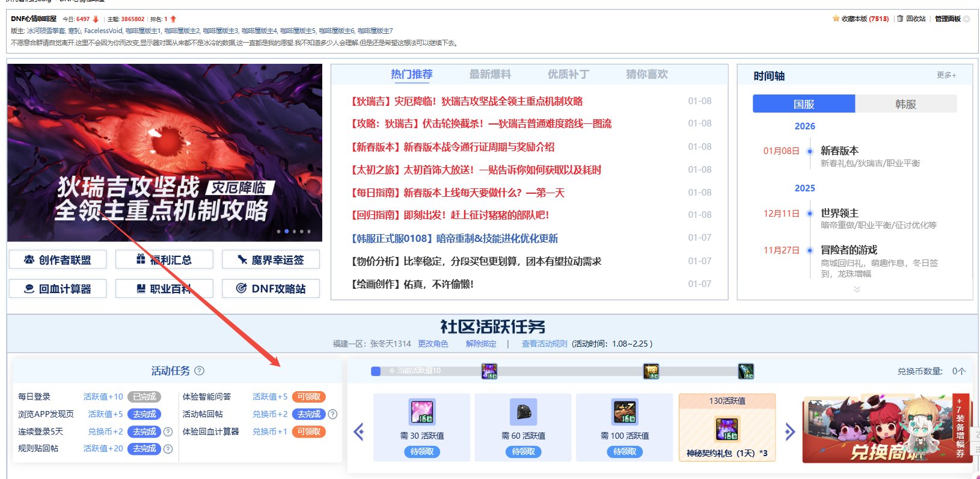Open the help icon next to 活动任务
The width and height of the screenshot is (980, 479).
200,371
